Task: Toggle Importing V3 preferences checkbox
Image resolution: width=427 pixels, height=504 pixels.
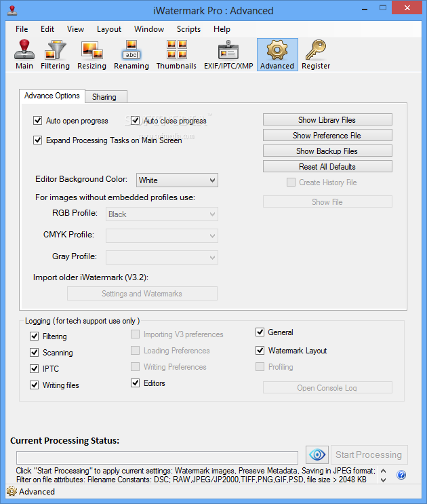Action: (x=135, y=334)
